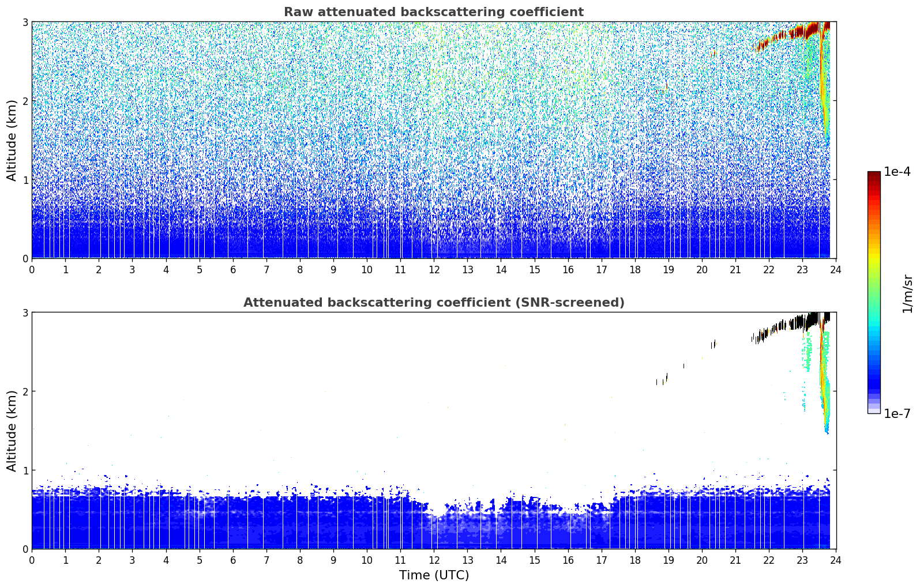
Task: Click the x-axis tick '24' of lower plot
Action: pyautogui.click(x=836, y=560)
